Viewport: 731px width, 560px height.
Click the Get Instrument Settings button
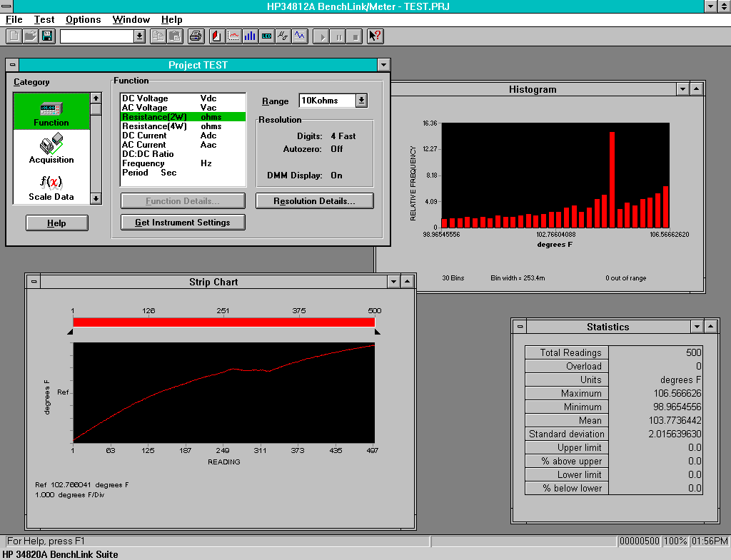pos(183,223)
